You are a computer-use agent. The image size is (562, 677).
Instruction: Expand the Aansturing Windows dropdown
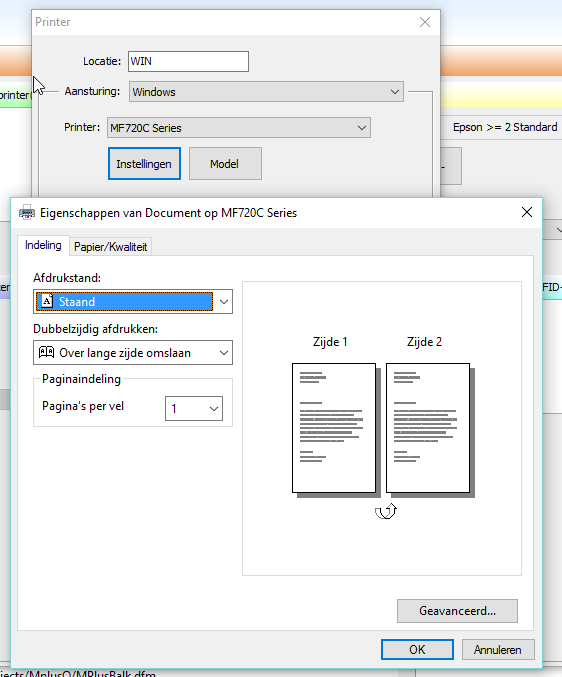coord(266,92)
